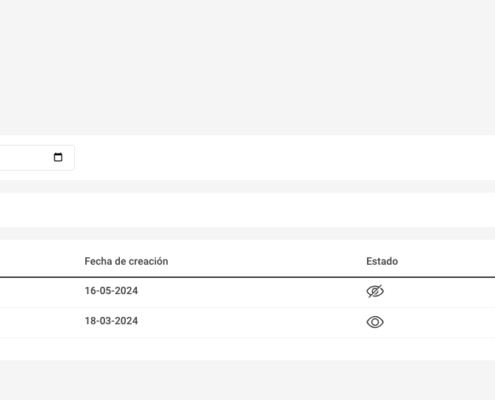The width and height of the screenshot is (495, 400).
Task: Focus the date filter input field
Action: 35,158
